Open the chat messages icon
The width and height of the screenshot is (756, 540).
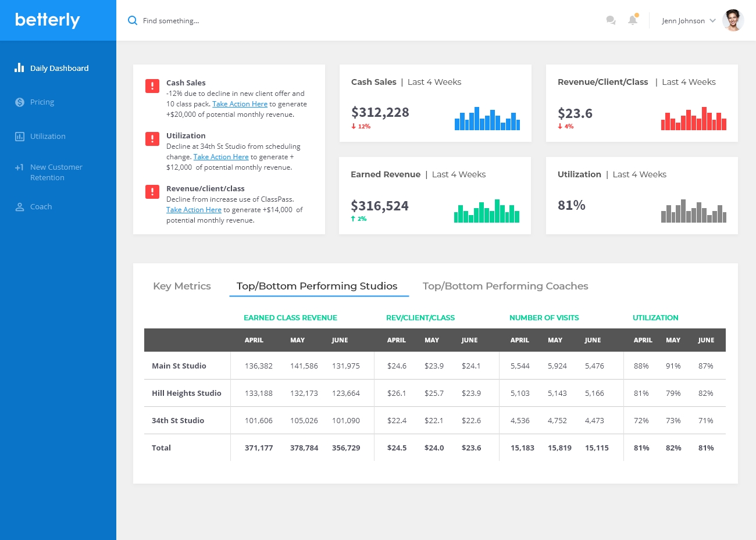[611, 20]
